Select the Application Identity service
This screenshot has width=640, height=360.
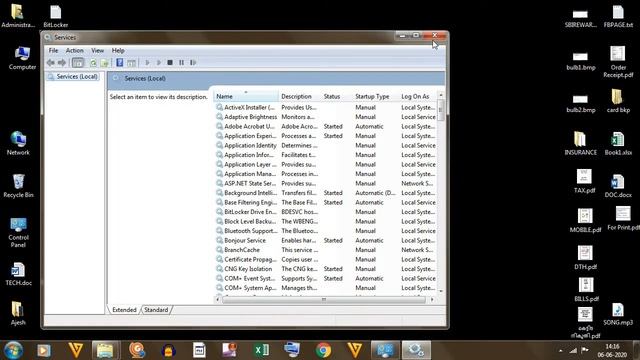coord(325,145)
